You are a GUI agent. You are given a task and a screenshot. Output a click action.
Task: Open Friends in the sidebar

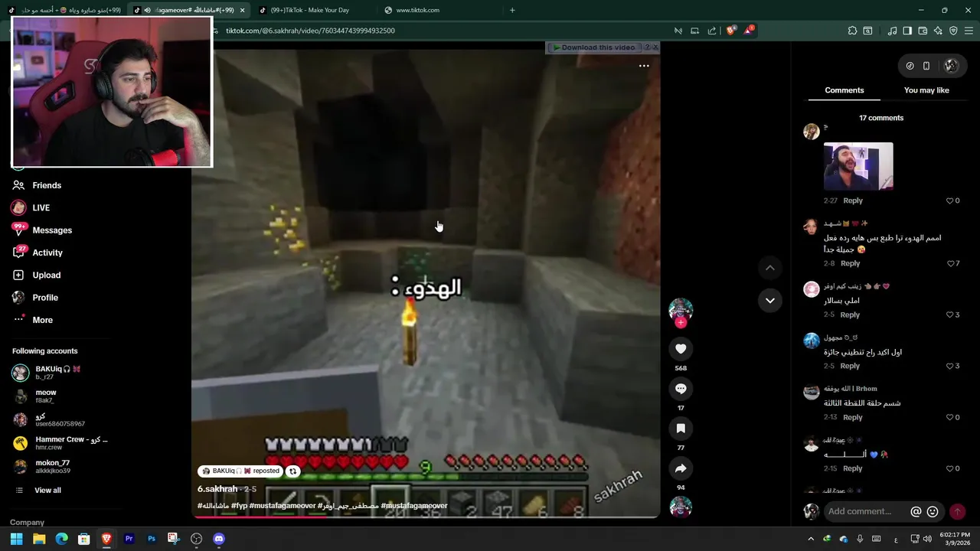click(47, 185)
